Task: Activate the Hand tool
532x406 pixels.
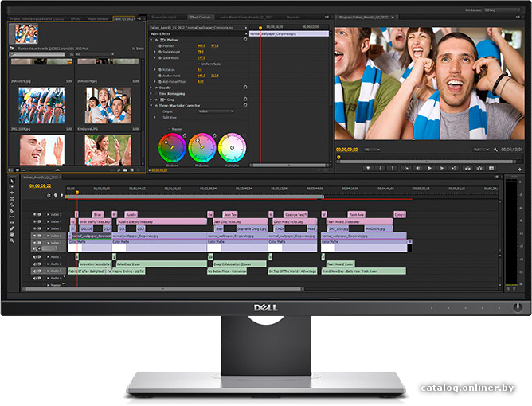Action: pos(11,234)
